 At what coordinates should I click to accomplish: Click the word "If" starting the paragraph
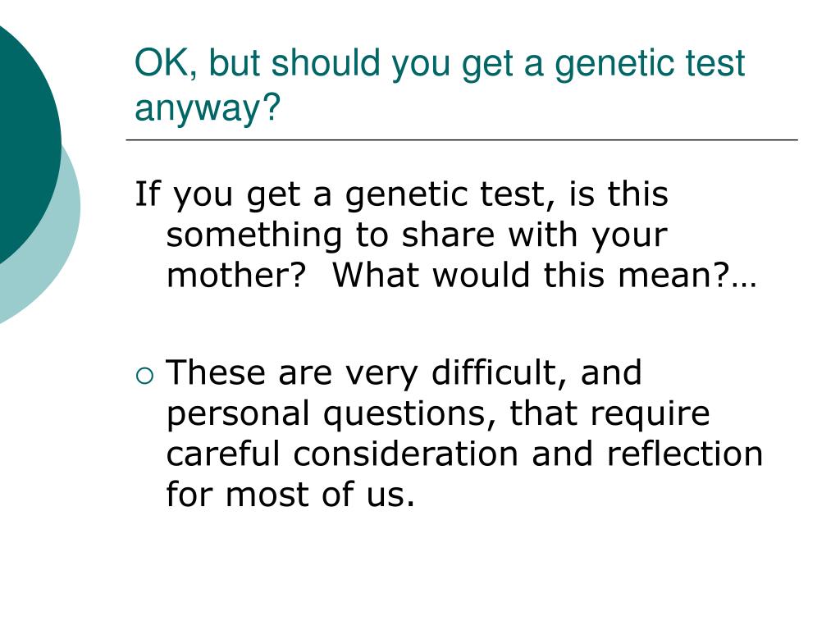148,194
